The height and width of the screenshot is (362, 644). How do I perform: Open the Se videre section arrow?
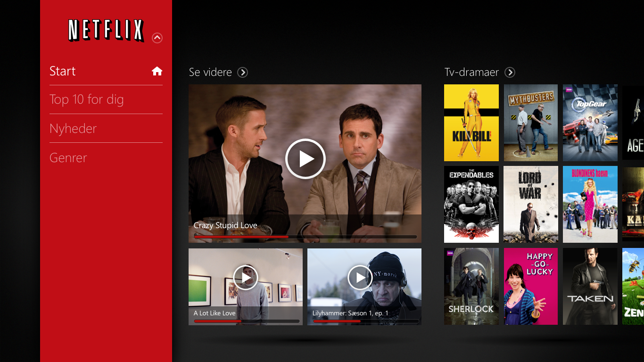click(x=242, y=72)
